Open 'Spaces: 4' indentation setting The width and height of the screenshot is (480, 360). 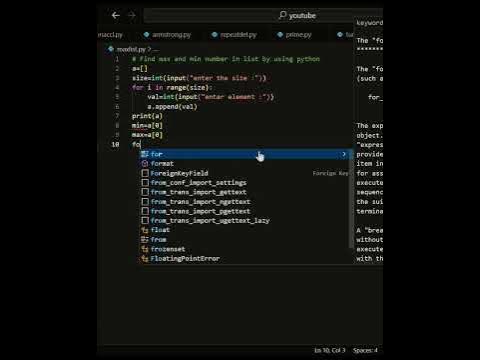(x=365, y=350)
